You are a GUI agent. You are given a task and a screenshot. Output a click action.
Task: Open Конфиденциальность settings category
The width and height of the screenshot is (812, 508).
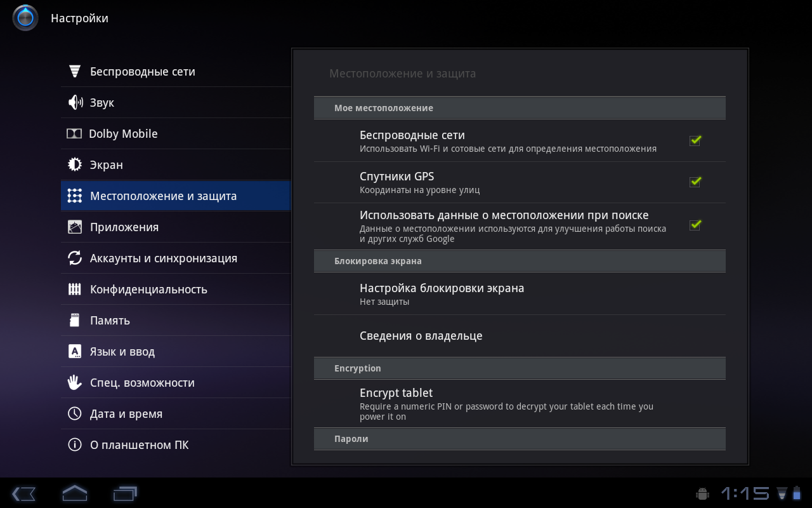coord(148,289)
